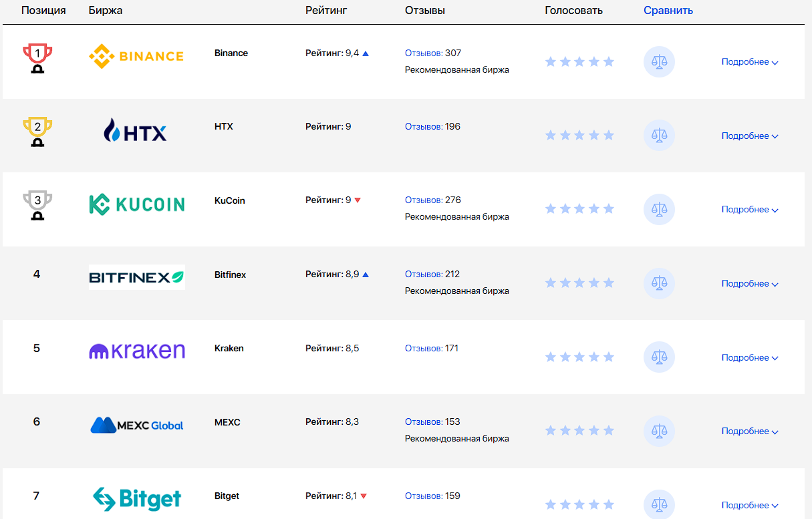Give KuCoin a one-star vote
The image size is (812, 519).
pos(551,209)
